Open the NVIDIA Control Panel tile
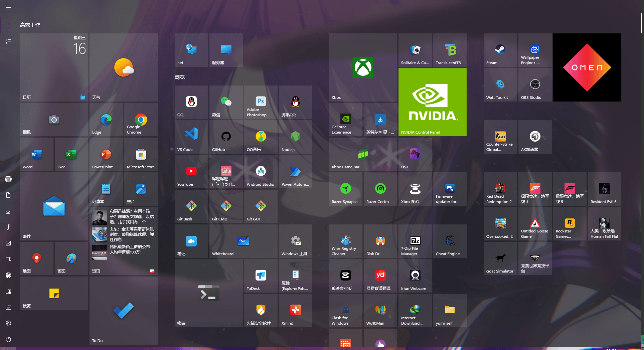Viewport: 644px width, 350px height. (x=432, y=102)
